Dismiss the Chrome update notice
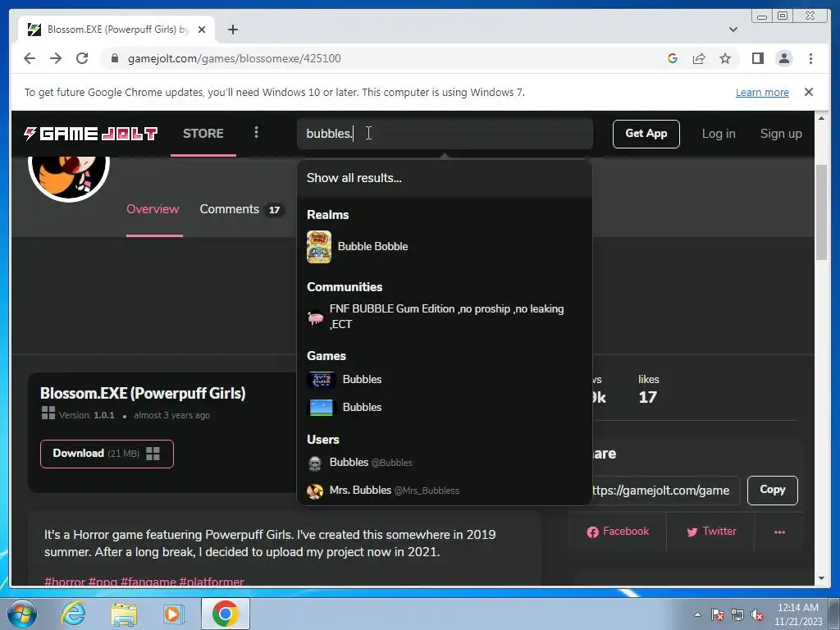This screenshot has width=840, height=630. tap(808, 92)
